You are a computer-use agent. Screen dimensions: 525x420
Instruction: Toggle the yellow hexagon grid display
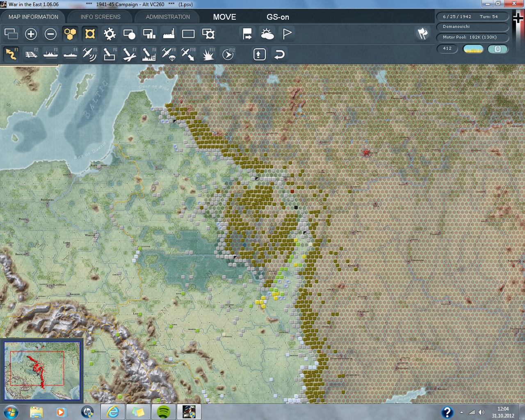[x=70, y=34]
